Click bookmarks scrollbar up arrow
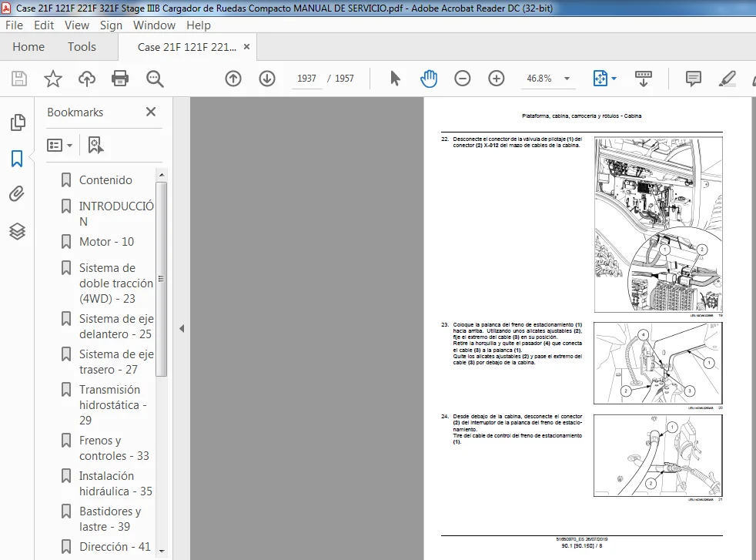This screenshot has height=560, width=756. (162, 175)
